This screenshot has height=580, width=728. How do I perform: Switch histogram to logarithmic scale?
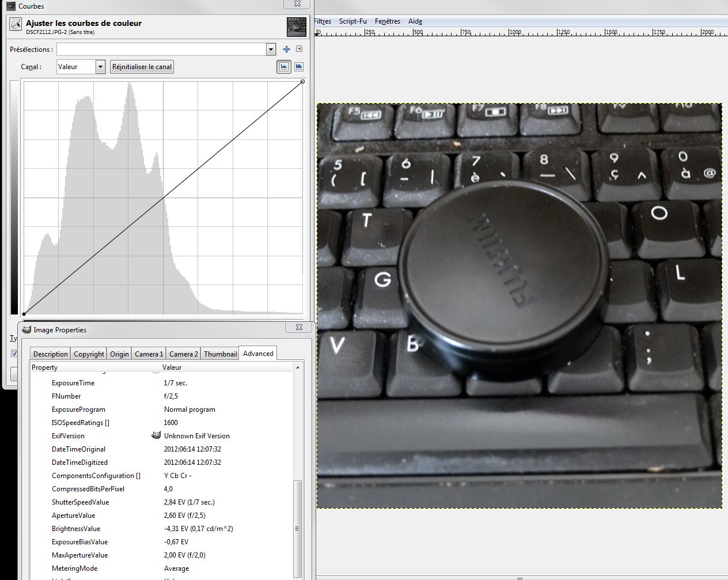pos(299,67)
